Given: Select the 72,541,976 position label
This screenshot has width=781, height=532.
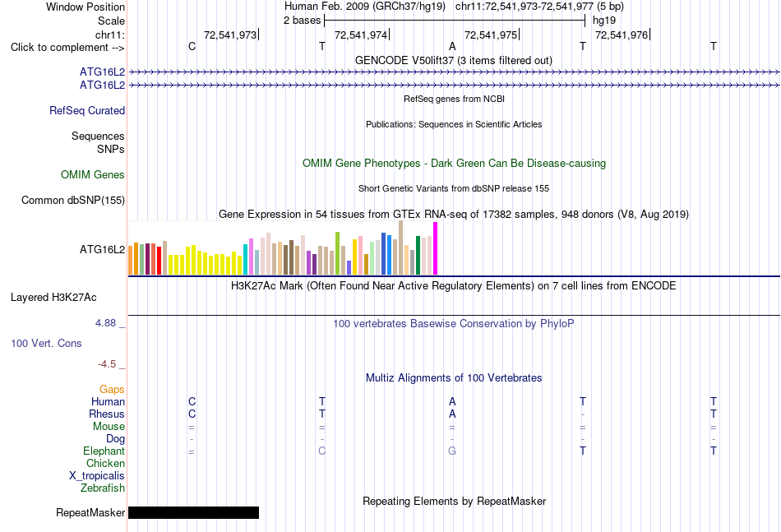Looking at the screenshot, I should coord(622,35).
